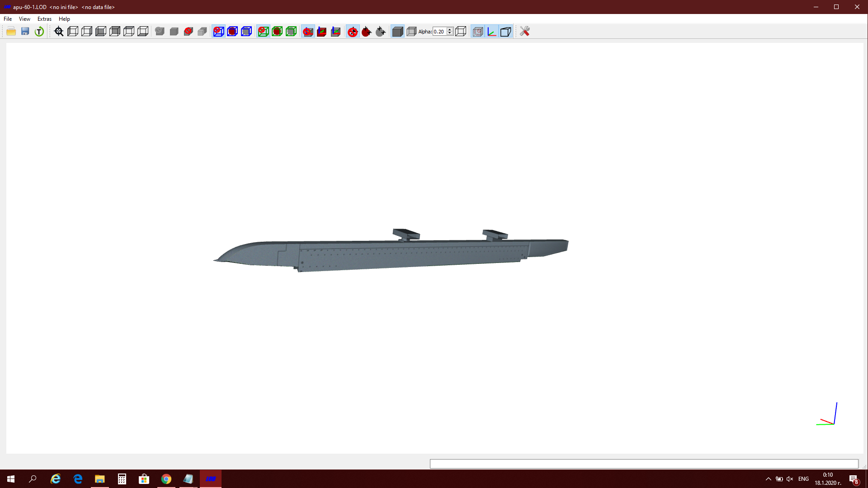Select the red sphere with sparkles icon
This screenshot has width=868, height=488.
click(367, 31)
